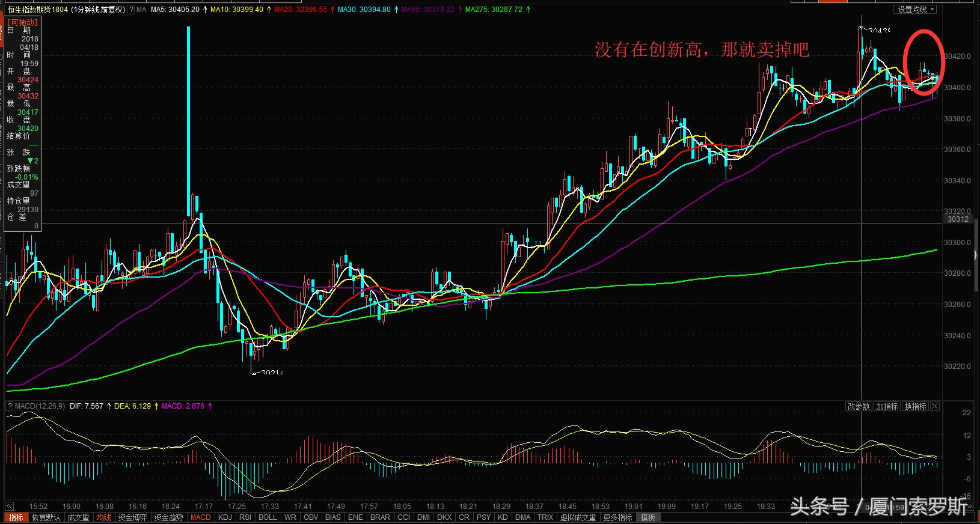Toggle the 成交量 volume display
The width and height of the screenshot is (980, 524).
coord(78,517)
